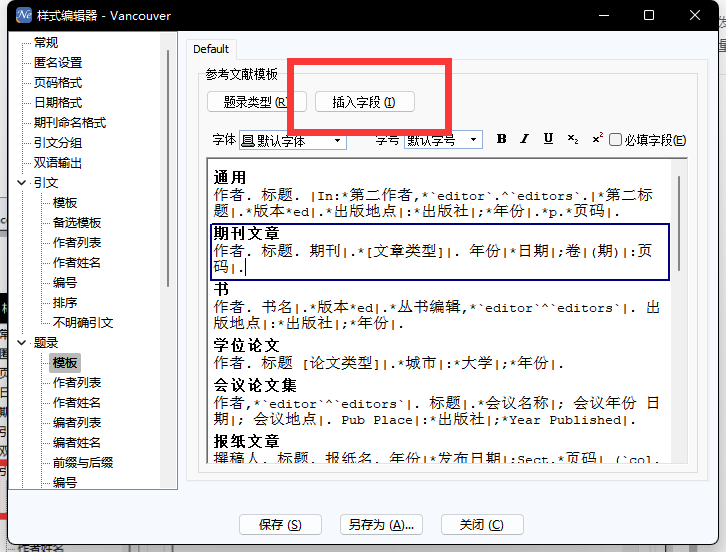Click the 另存为 button

(381, 525)
